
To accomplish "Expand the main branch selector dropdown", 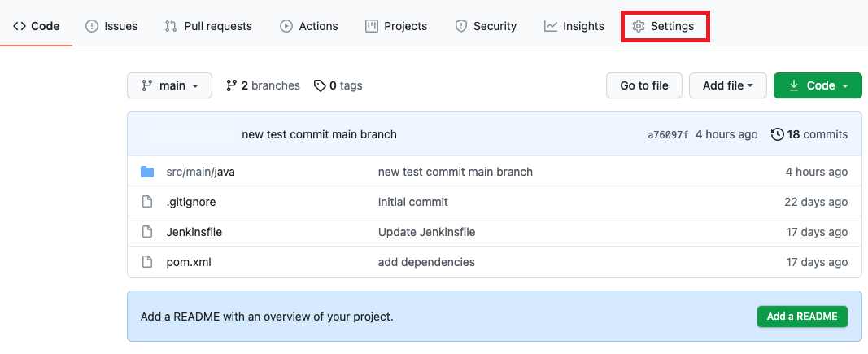I will 169,85.
